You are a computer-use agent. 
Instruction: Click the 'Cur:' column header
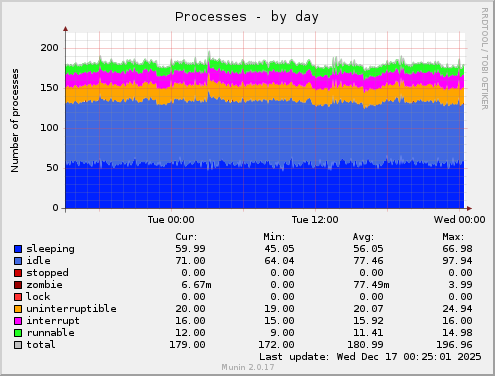186,237
